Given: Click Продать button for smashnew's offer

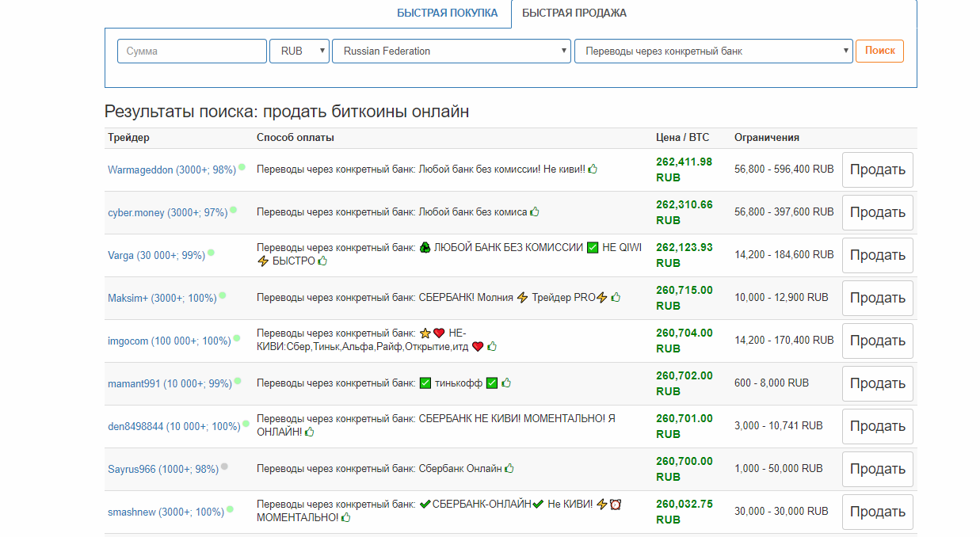Looking at the screenshot, I should (x=877, y=512).
